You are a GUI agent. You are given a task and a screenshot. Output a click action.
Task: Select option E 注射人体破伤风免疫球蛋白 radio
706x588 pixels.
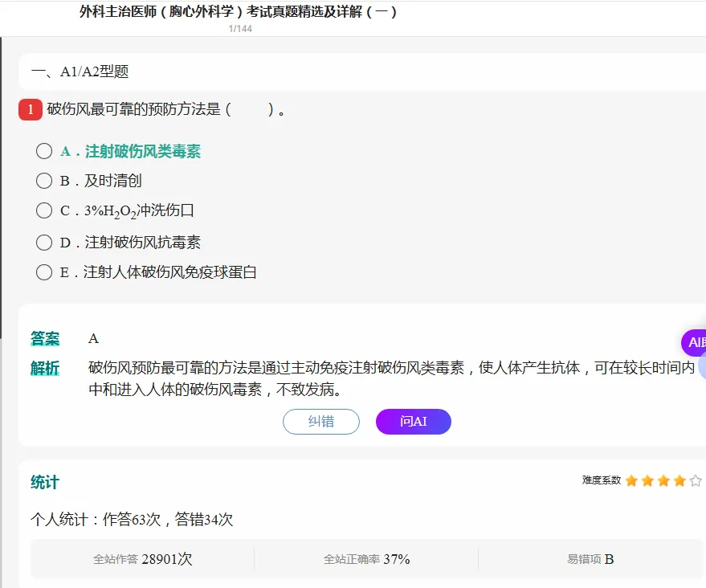pyautogui.click(x=44, y=272)
